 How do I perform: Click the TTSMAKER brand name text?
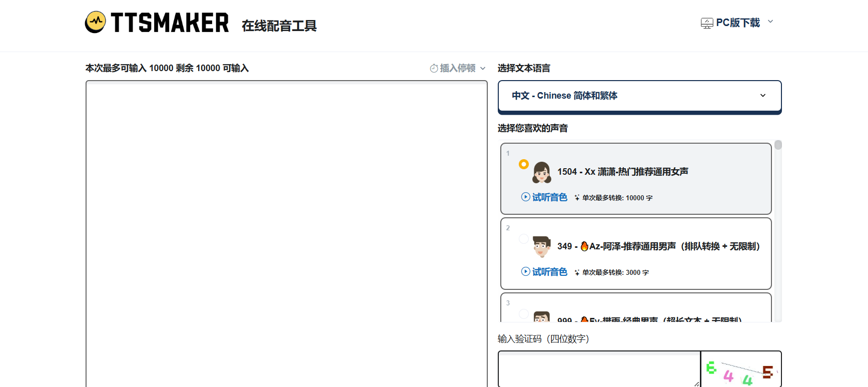pyautogui.click(x=170, y=23)
